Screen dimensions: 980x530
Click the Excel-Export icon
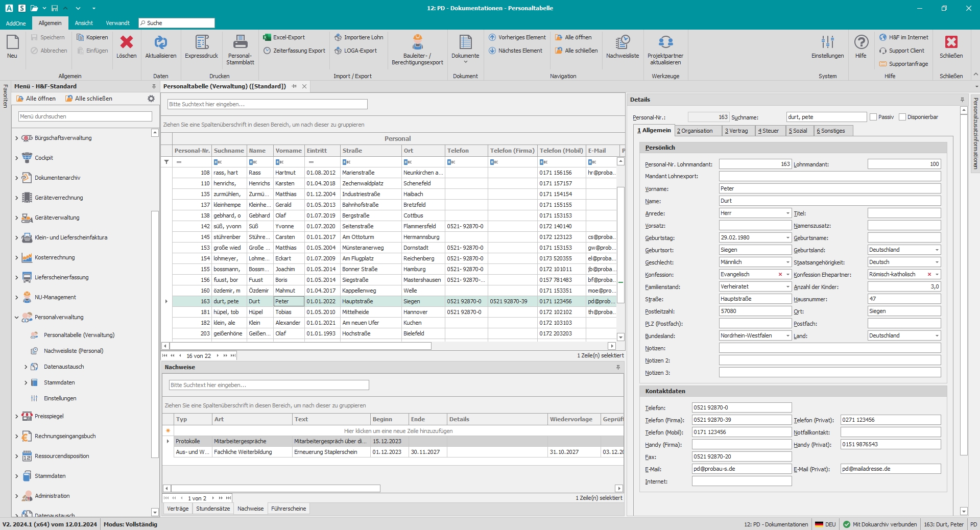point(267,37)
